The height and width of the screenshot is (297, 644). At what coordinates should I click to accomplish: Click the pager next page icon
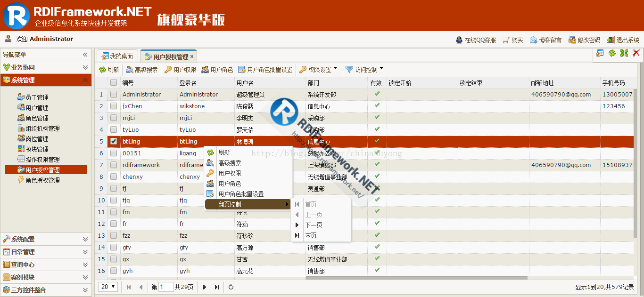coord(205,287)
